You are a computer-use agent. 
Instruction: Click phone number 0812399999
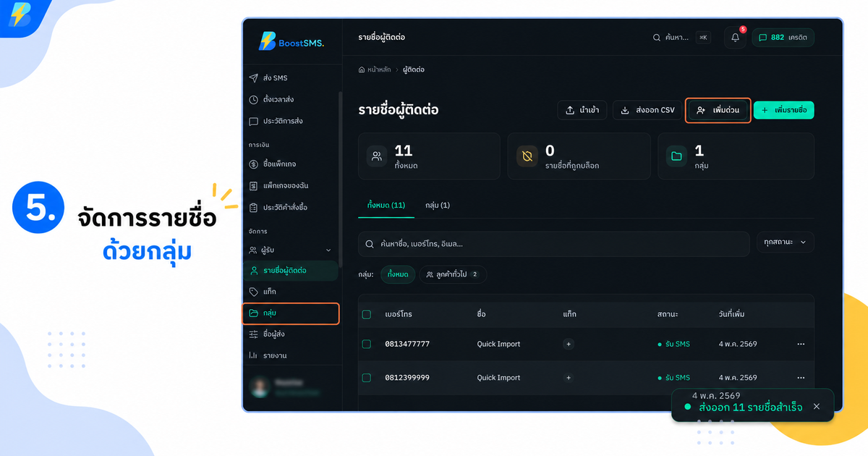pos(407,378)
